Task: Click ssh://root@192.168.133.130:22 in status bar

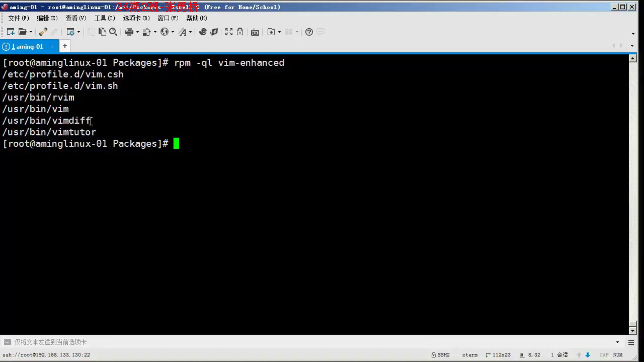Action: (46, 355)
